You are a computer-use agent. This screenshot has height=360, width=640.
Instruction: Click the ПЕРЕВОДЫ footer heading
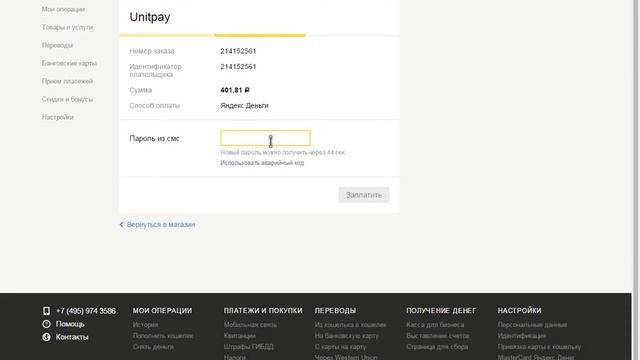click(335, 311)
